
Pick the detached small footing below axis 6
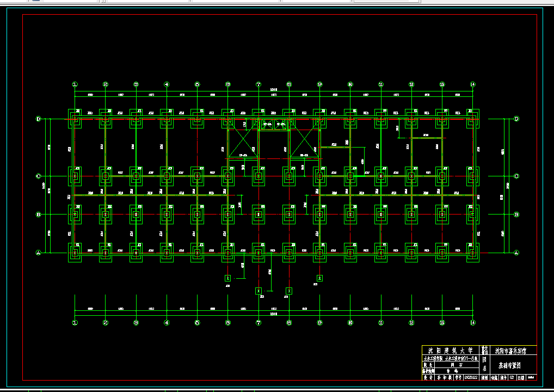227,278
